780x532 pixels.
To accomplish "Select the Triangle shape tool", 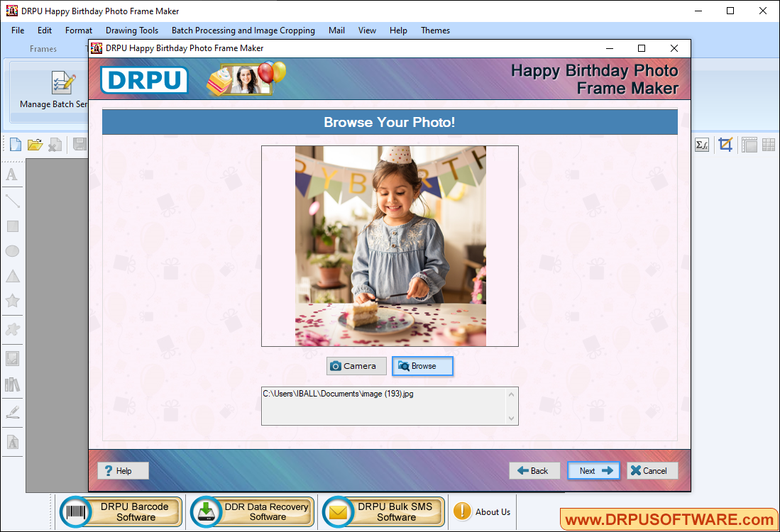I will [x=12, y=276].
